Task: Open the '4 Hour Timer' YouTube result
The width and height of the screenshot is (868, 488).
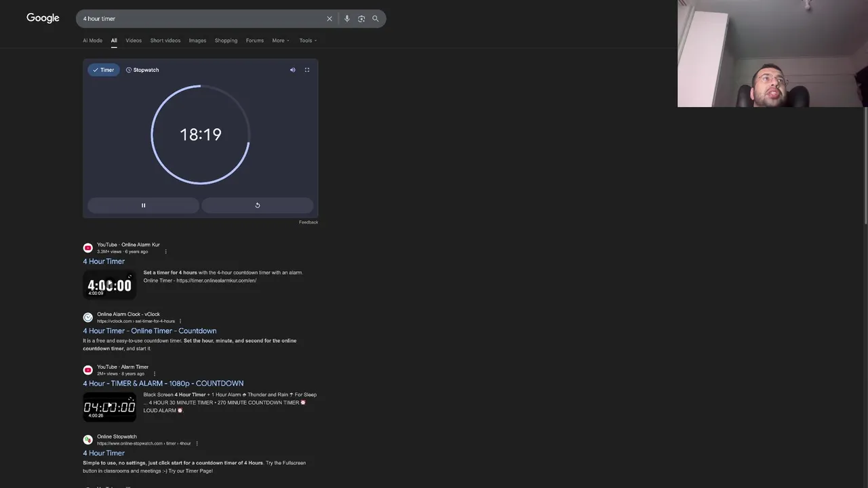Action: coord(104,262)
